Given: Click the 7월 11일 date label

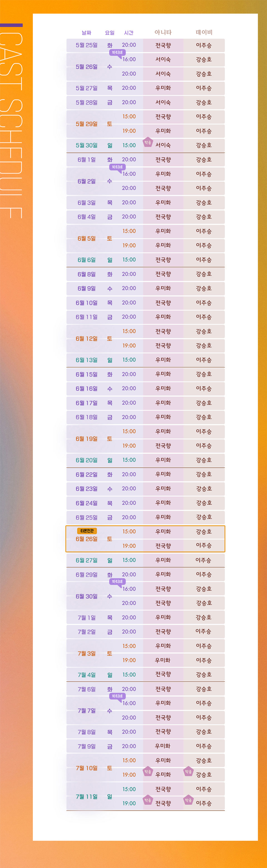Looking at the screenshot, I should pos(86,797).
